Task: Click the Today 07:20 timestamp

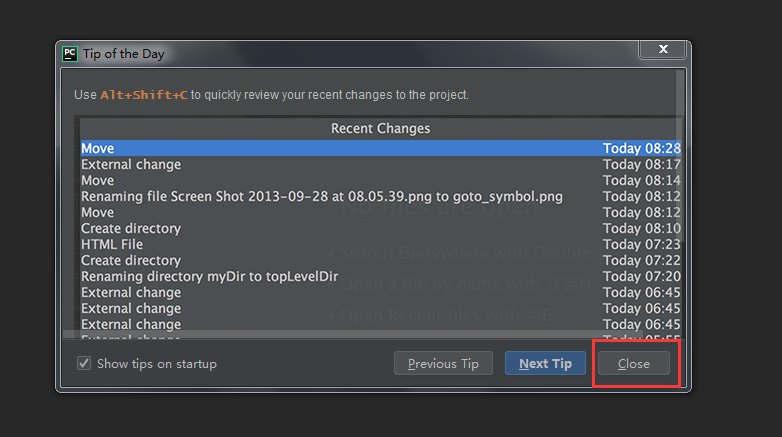Action: click(641, 276)
